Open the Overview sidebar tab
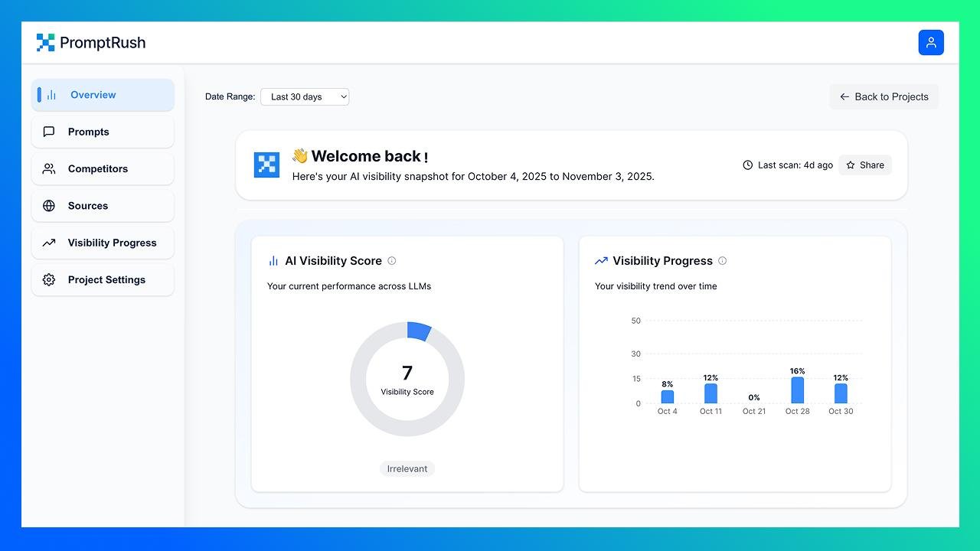Viewport: 980px width, 551px height. coord(103,95)
